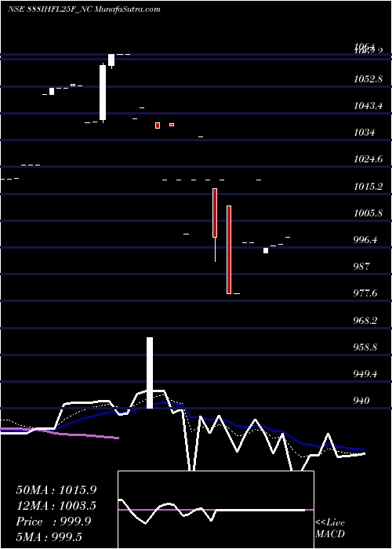Viewport: 392px width, 549px height.
Task: Click the 5MA : 999.5 readout
Action: tap(49, 536)
